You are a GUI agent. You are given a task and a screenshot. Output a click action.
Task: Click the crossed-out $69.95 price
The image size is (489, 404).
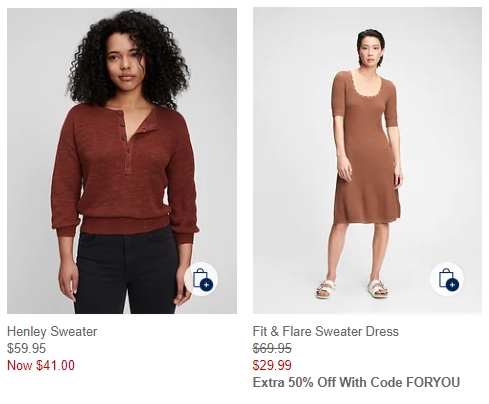point(272,348)
